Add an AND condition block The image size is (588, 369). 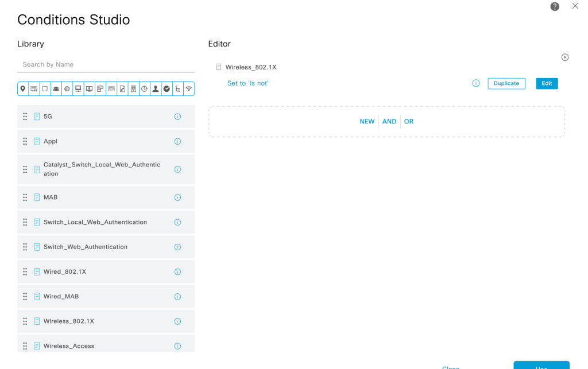tap(389, 122)
